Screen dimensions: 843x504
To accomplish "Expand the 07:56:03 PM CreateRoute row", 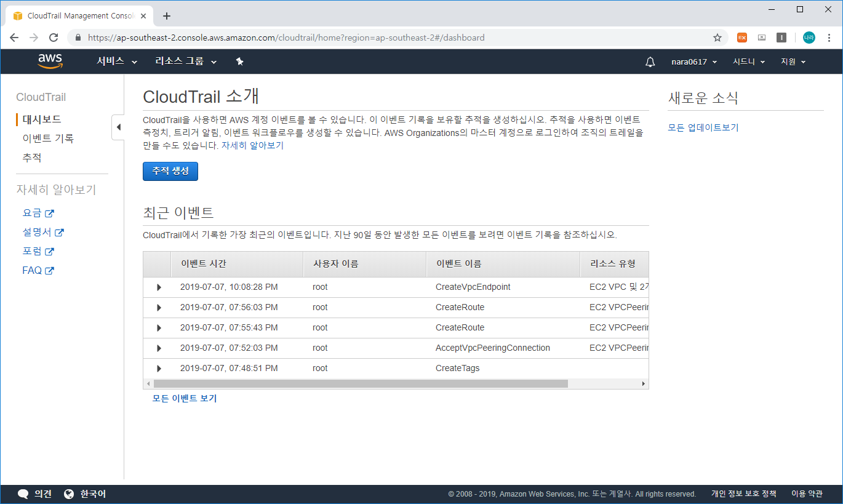I will (x=159, y=308).
